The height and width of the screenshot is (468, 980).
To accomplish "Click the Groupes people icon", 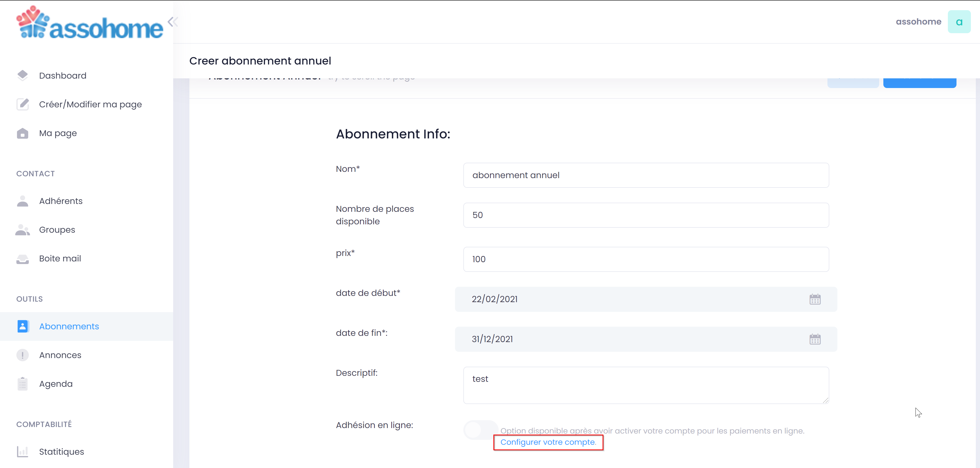I will 22,230.
